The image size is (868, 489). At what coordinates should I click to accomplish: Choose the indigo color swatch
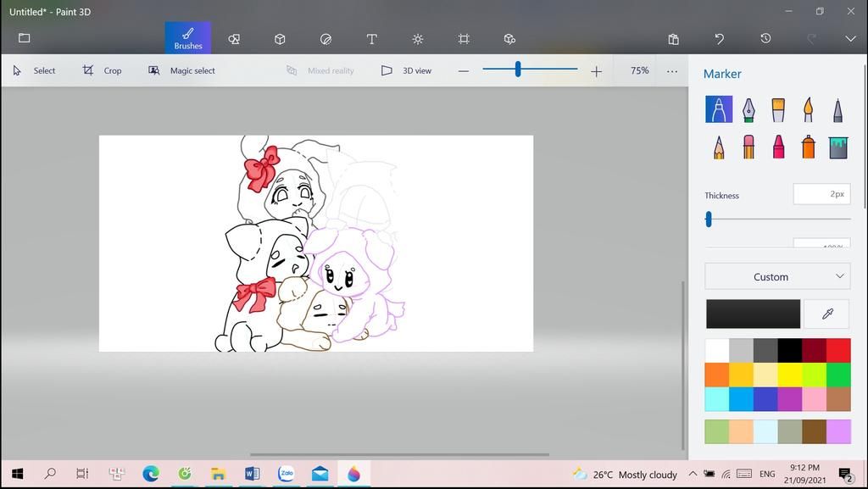point(765,399)
